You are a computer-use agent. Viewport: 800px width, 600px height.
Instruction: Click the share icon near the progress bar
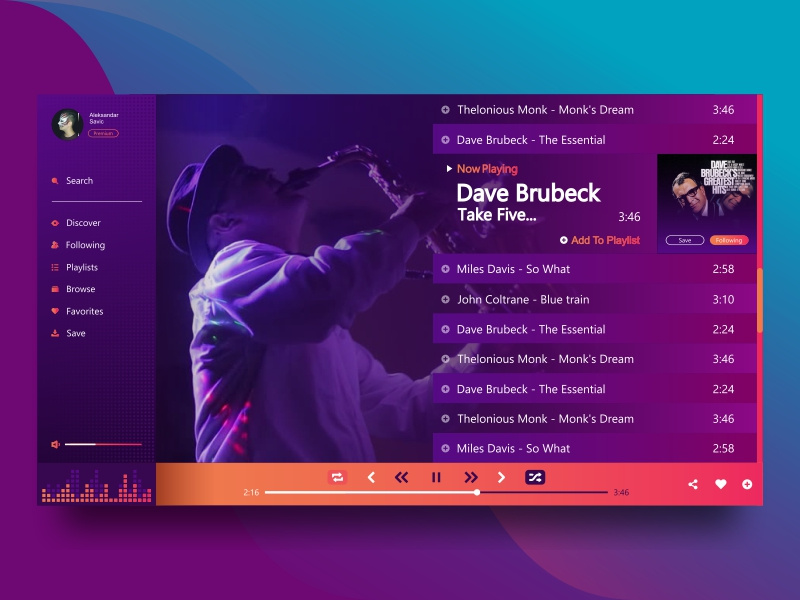pyautogui.click(x=694, y=483)
